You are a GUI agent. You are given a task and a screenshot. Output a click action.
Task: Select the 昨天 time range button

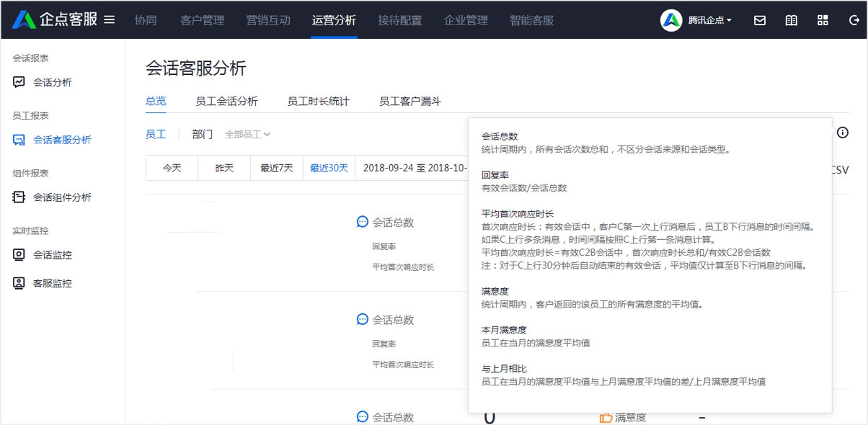[x=224, y=168]
